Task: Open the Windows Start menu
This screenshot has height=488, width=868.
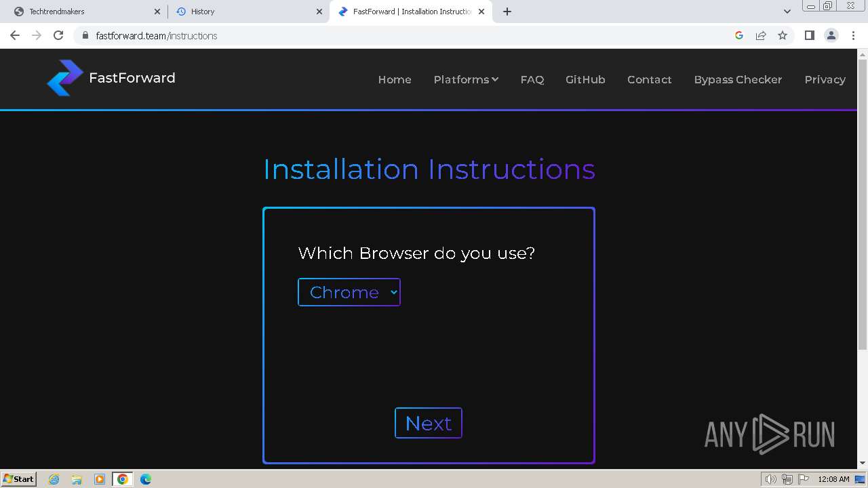Action: point(19,479)
